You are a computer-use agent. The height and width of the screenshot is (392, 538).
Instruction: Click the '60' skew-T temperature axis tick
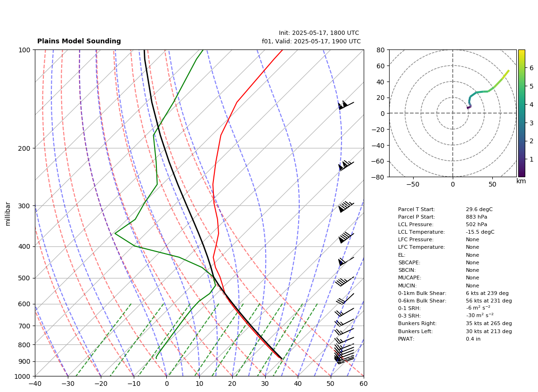[x=364, y=384]
